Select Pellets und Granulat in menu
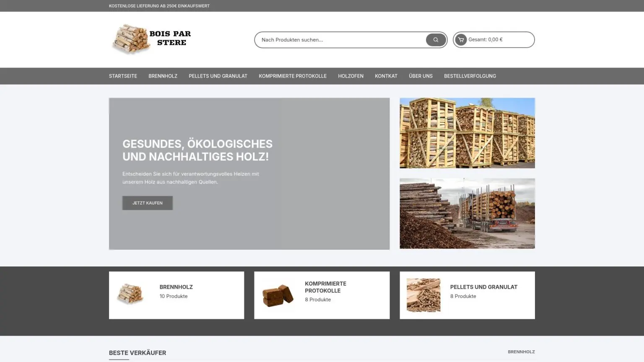The width and height of the screenshot is (644, 362). click(x=218, y=76)
